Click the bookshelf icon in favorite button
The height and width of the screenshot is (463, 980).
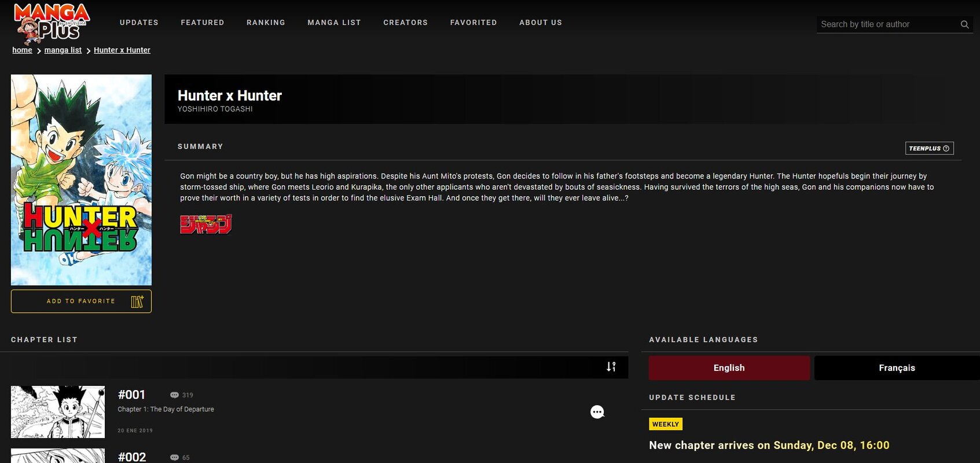137,302
